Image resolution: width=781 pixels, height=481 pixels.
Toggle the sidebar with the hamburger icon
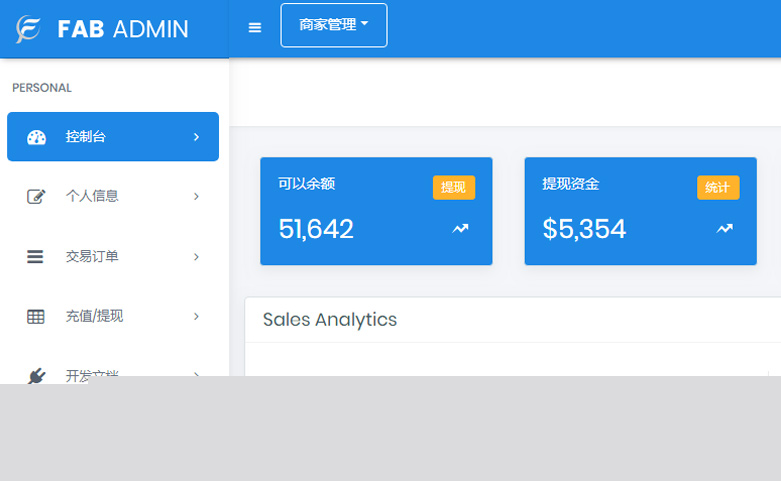point(255,28)
